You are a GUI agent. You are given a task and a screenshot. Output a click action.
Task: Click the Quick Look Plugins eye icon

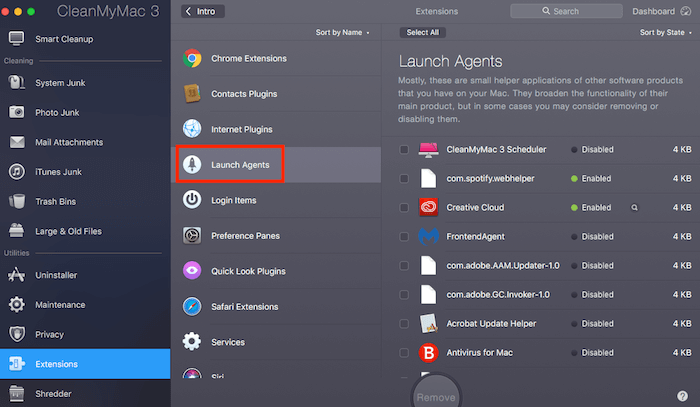[x=192, y=270]
